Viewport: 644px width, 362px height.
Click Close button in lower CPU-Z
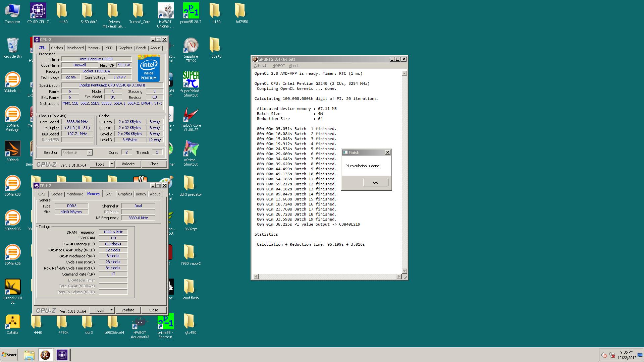point(154,310)
